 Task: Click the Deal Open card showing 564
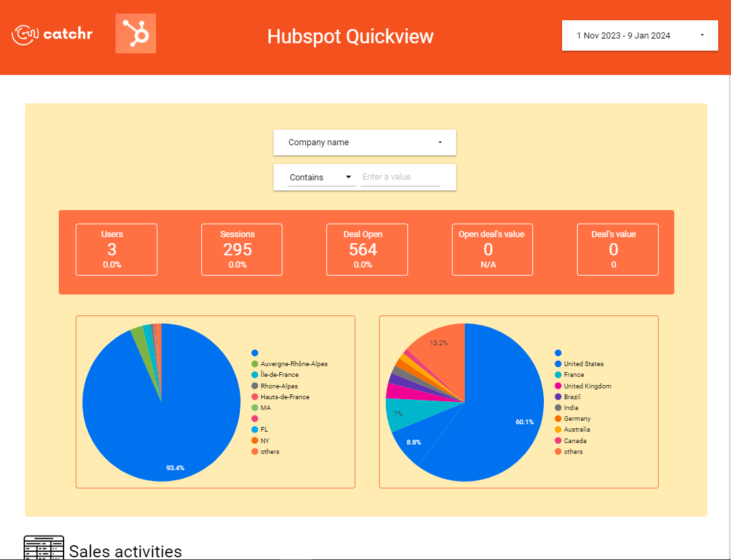367,249
